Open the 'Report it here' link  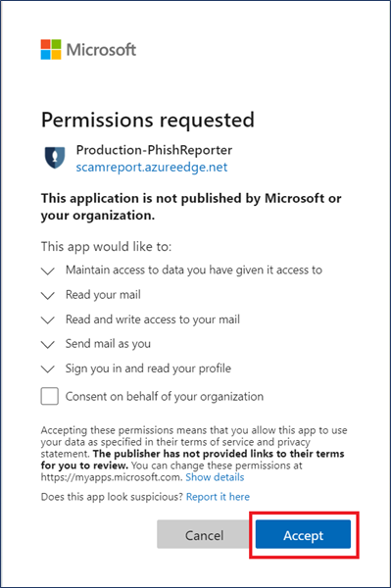(x=218, y=497)
